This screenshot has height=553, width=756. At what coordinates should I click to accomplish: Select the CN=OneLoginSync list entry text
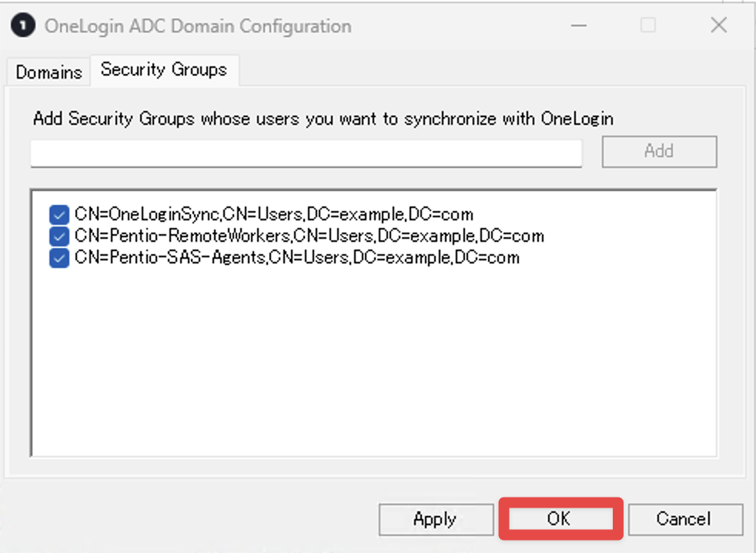coord(274,214)
